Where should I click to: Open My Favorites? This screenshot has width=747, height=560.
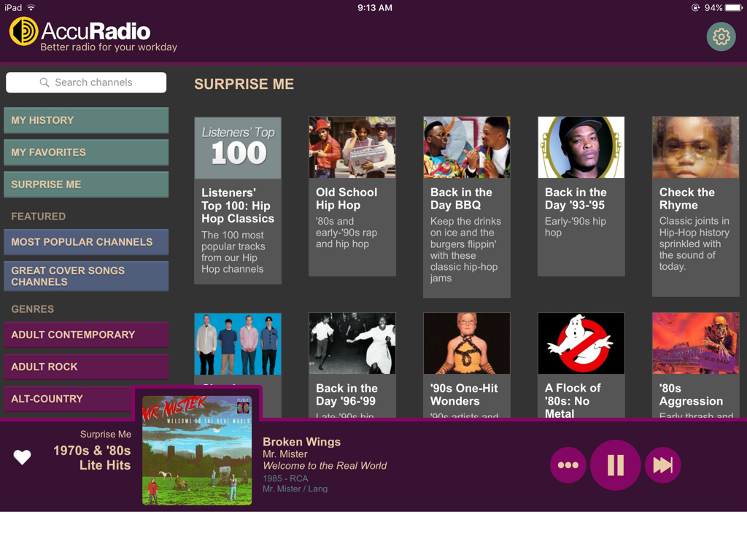(86, 152)
